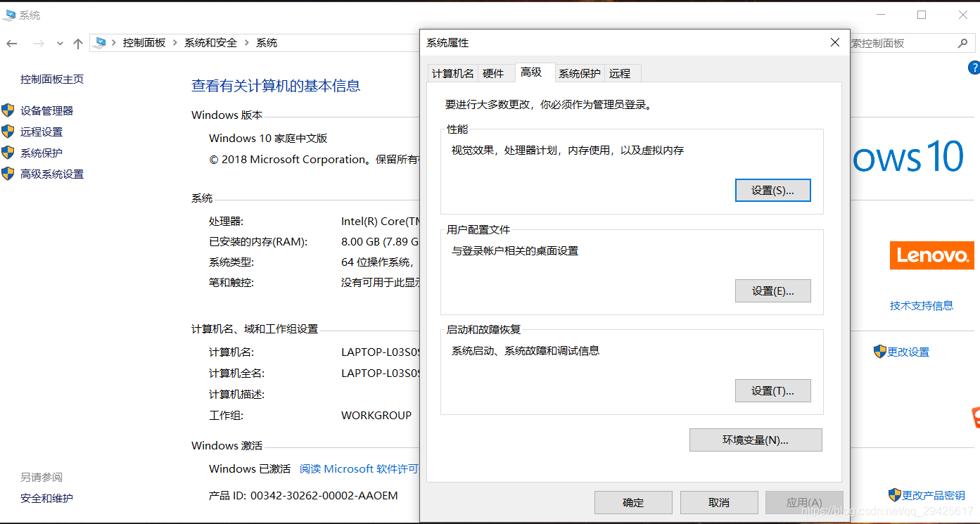This screenshot has width=980, height=524.
Task: Open 控制面板主页 link
Action: (52, 79)
